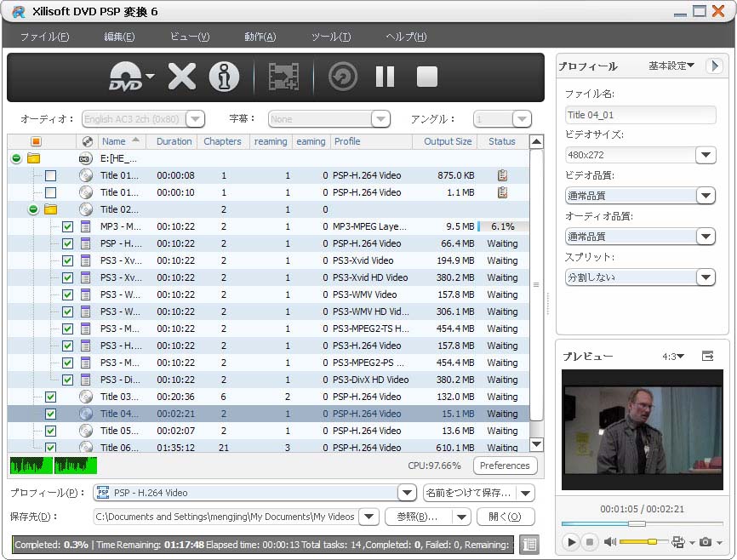Viewport: 737px width, 560px height.
Task: Open the ビデオサイズ 480x272 dropdown
Action: [x=705, y=155]
